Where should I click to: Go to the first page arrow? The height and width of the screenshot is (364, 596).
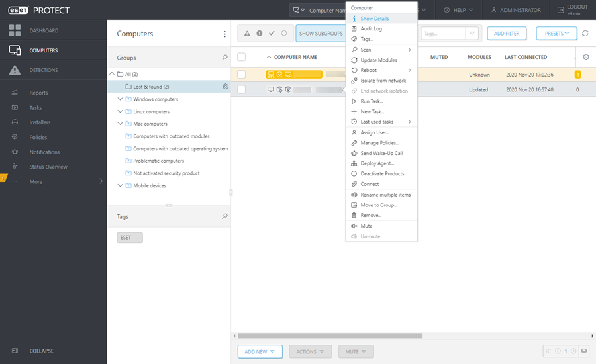click(x=548, y=351)
